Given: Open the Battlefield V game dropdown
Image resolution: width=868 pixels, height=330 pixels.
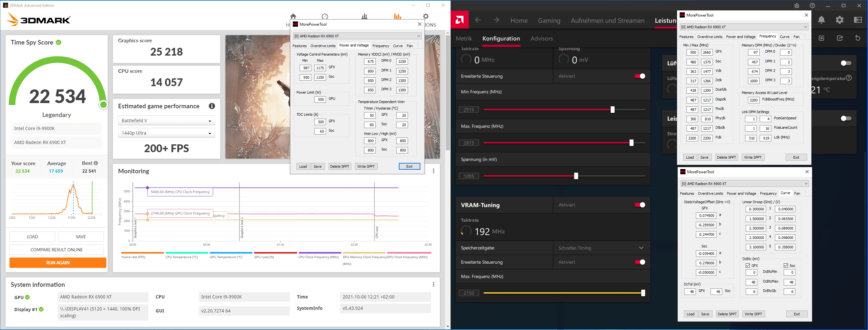Looking at the screenshot, I should [x=167, y=121].
